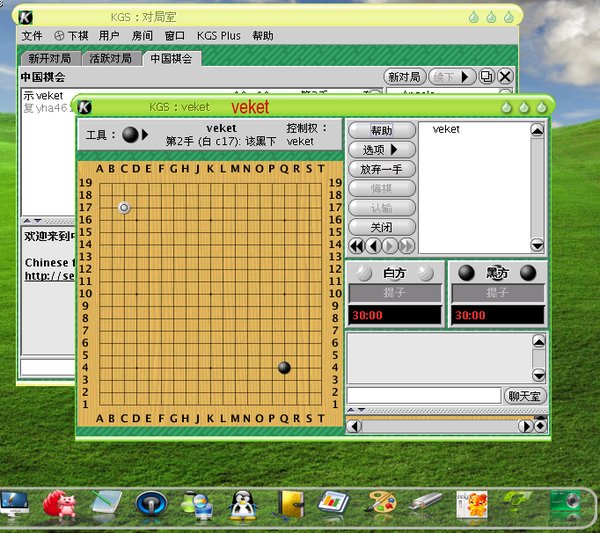Viewport: 600px width, 533px height.
Task: Click the black side 30:00 timer
Action: pos(498,315)
